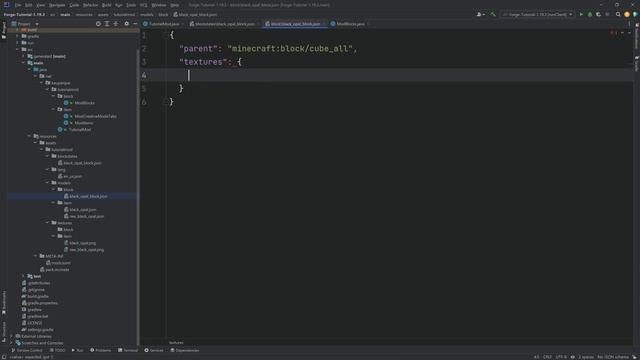The image size is (640, 360).
Task: Collapse the resources folder
Action: tap(29, 136)
